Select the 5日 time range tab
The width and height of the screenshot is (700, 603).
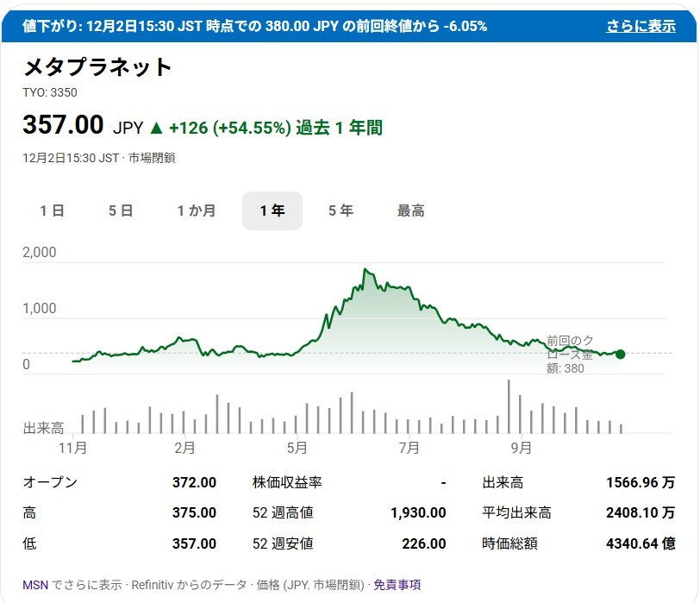121,210
